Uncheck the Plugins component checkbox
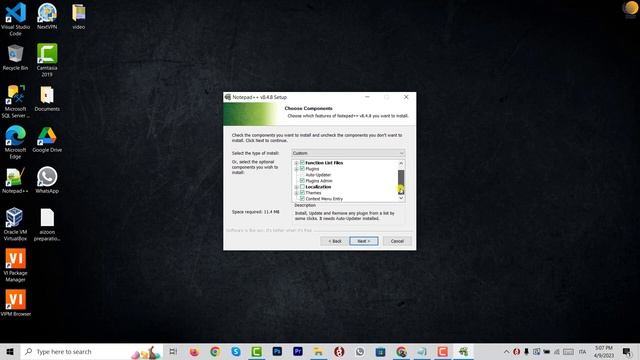This screenshot has width=640, height=360. 302,169
